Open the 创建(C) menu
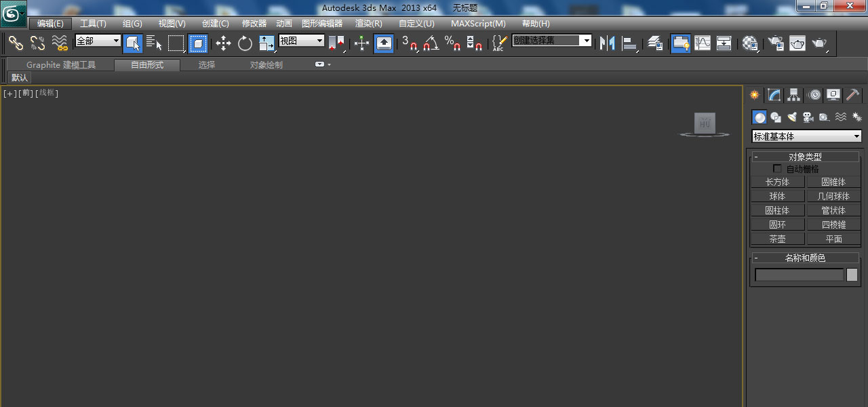 point(216,23)
